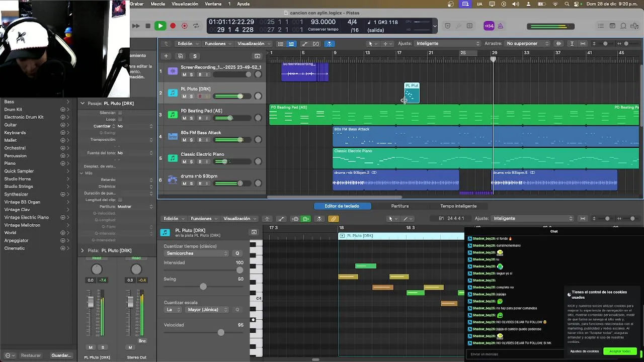Expand the Pista PL Pluto section
The image size is (644, 362).
coord(83,250)
